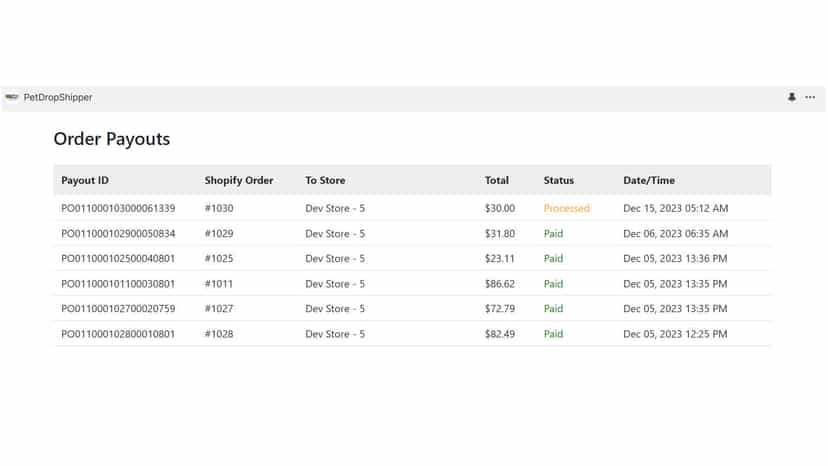
Task: Click date Dec 05, 2023 13:35 PM for #1027
Action: [675, 309]
